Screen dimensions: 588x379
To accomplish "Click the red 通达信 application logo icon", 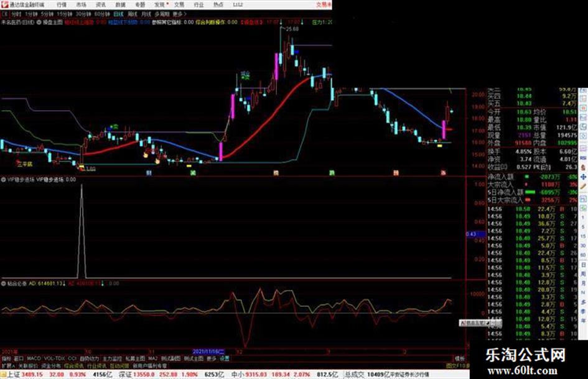I will 4,4.
